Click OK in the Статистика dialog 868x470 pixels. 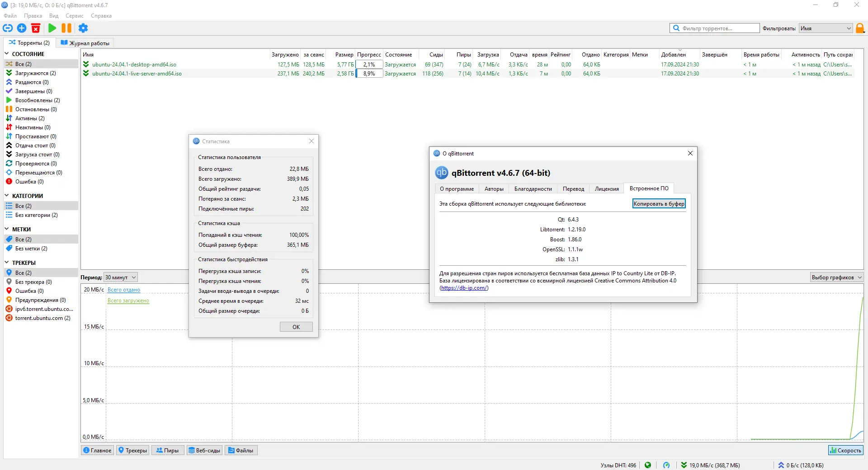click(x=296, y=327)
